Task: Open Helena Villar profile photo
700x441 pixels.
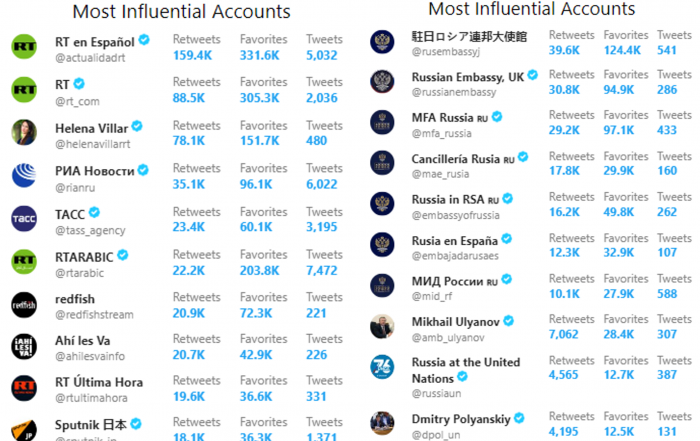Action: tap(24, 132)
